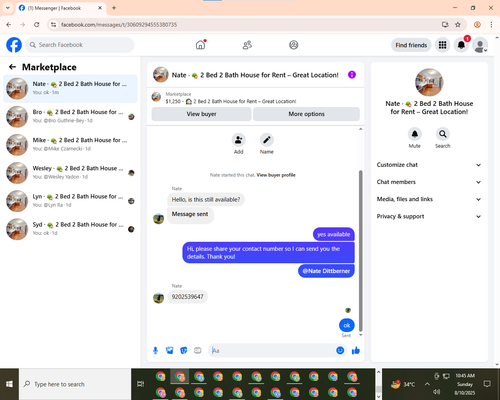This screenshot has width=500, height=400.
Task: Expand Media, files and links section
Action: (x=429, y=199)
